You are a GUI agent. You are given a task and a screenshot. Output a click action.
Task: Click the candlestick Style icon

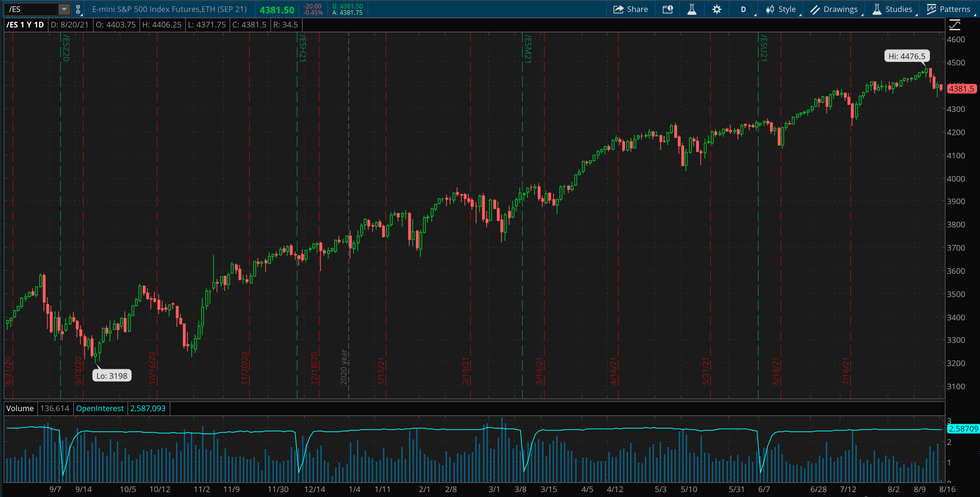click(x=769, y=9)
